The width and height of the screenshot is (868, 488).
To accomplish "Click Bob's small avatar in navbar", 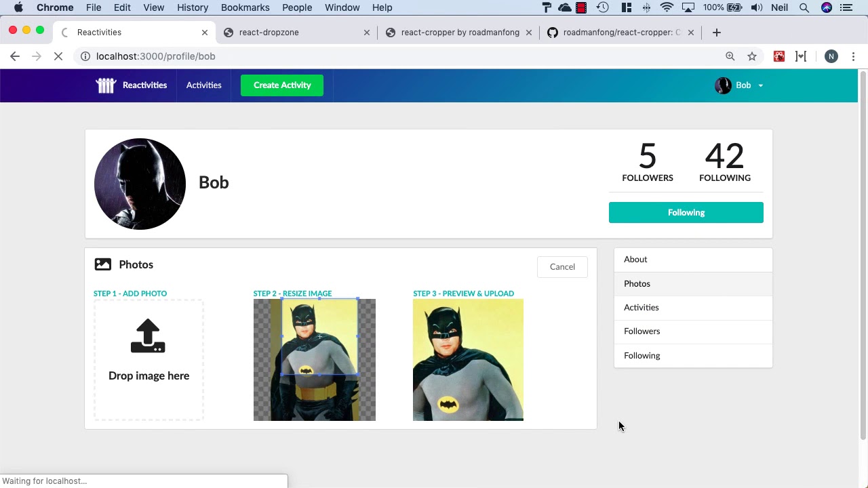I will click(723, 85).
